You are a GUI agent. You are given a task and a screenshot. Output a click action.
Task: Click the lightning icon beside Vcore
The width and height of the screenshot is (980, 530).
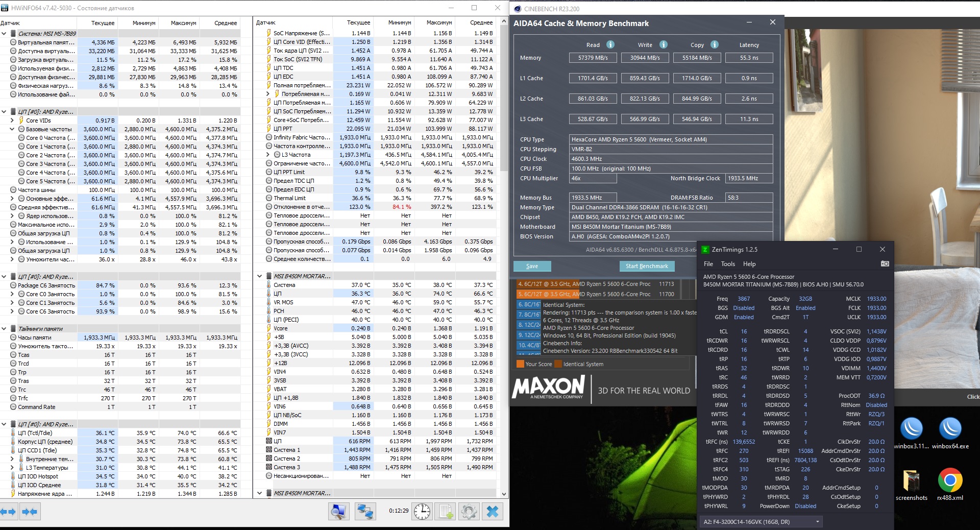[x=268, y=328]
